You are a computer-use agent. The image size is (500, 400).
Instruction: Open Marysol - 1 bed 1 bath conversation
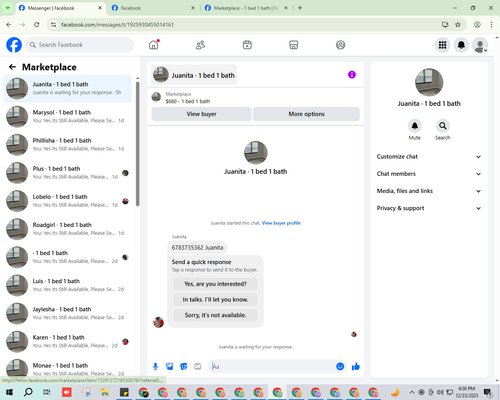coord(67,117)
